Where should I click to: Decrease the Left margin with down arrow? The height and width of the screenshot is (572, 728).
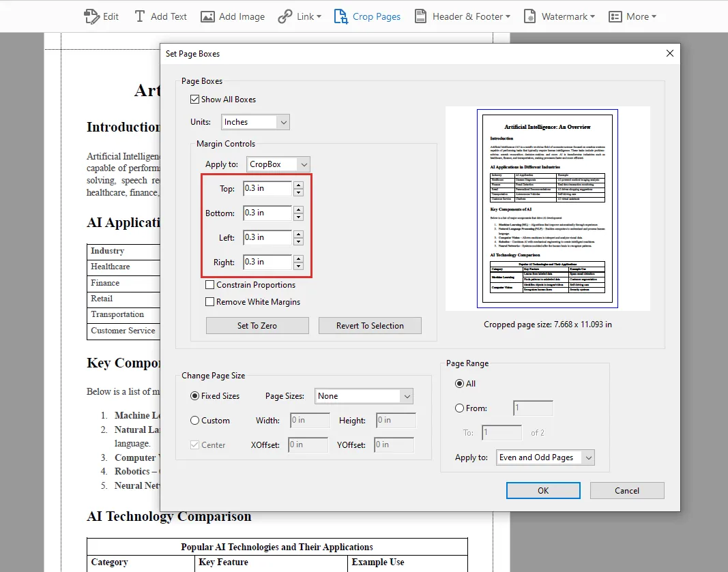(x=299, y=241)
